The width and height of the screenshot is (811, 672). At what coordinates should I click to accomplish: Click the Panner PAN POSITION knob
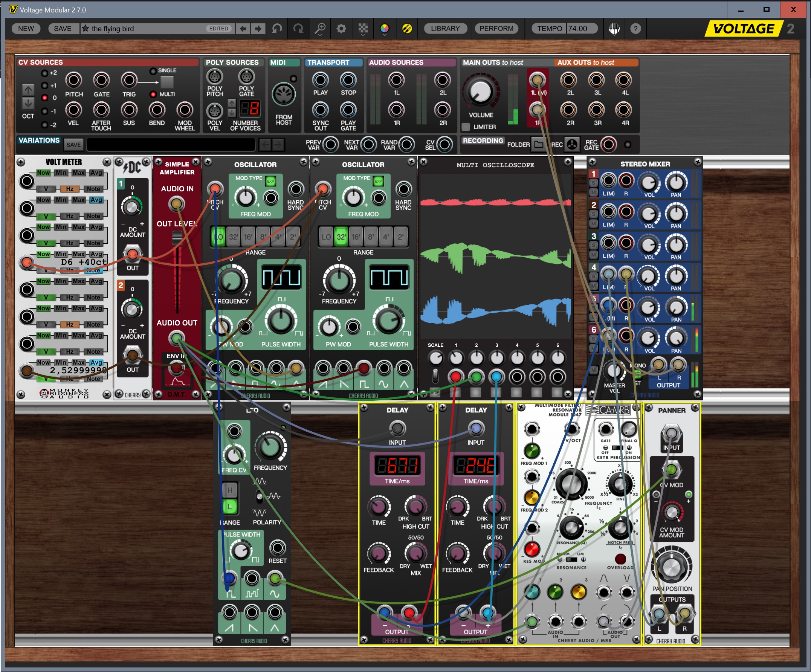click(672, 567)
